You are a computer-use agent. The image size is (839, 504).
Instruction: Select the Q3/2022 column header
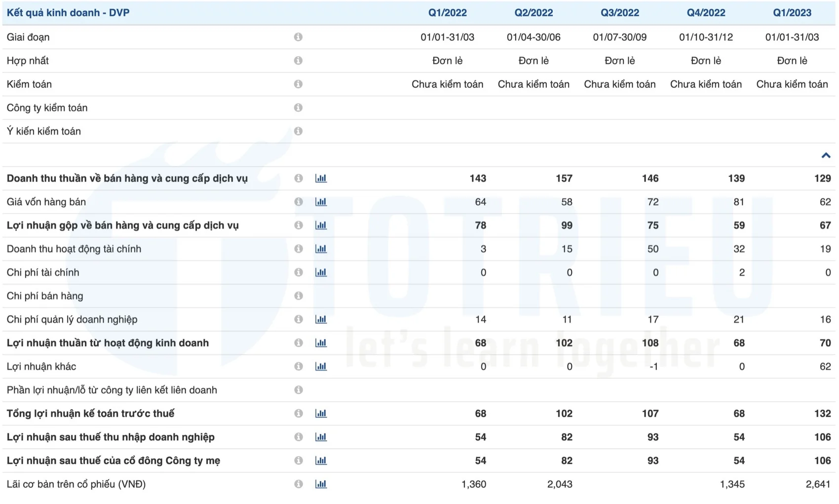[620, 13]
